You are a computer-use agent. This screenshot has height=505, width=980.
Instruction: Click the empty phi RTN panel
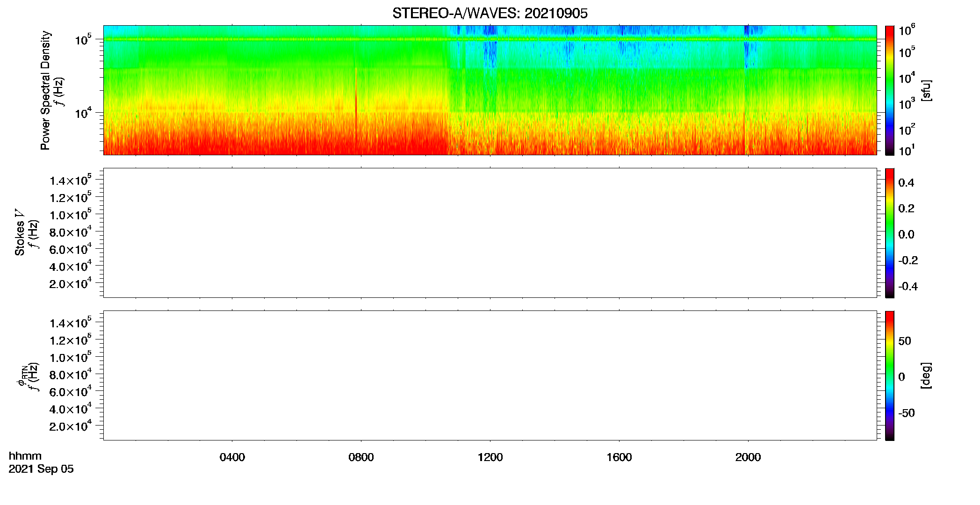point(490,375)
